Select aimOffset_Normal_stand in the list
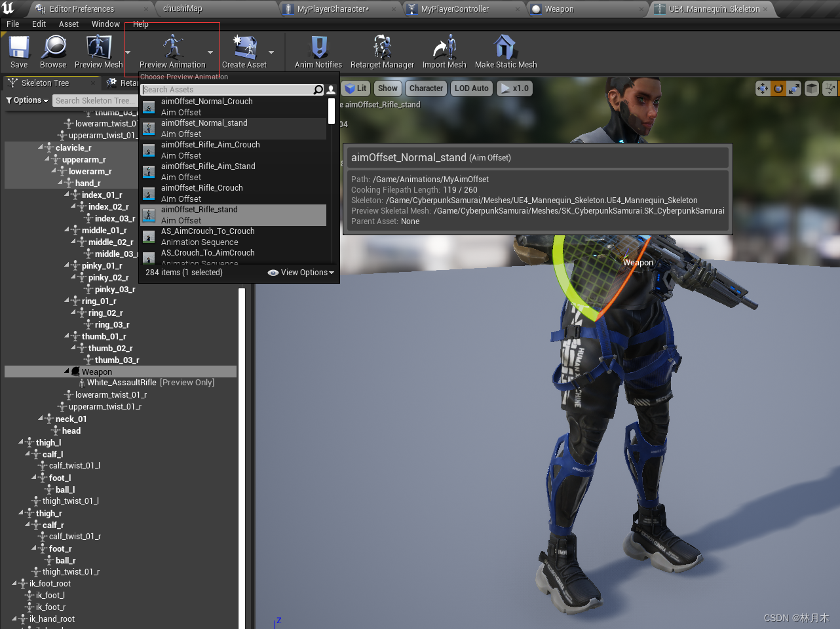The height and width of the screenshot is (629, 840). point(233,128)
